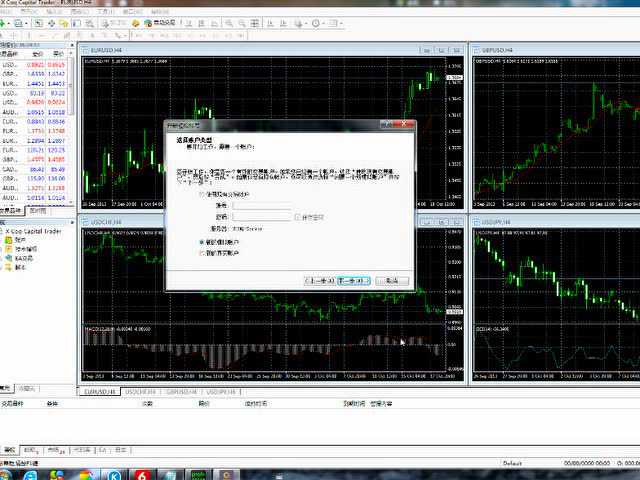Open the 帮助 (Help) menu
640x480 pixels.
[x=160, y=11]
